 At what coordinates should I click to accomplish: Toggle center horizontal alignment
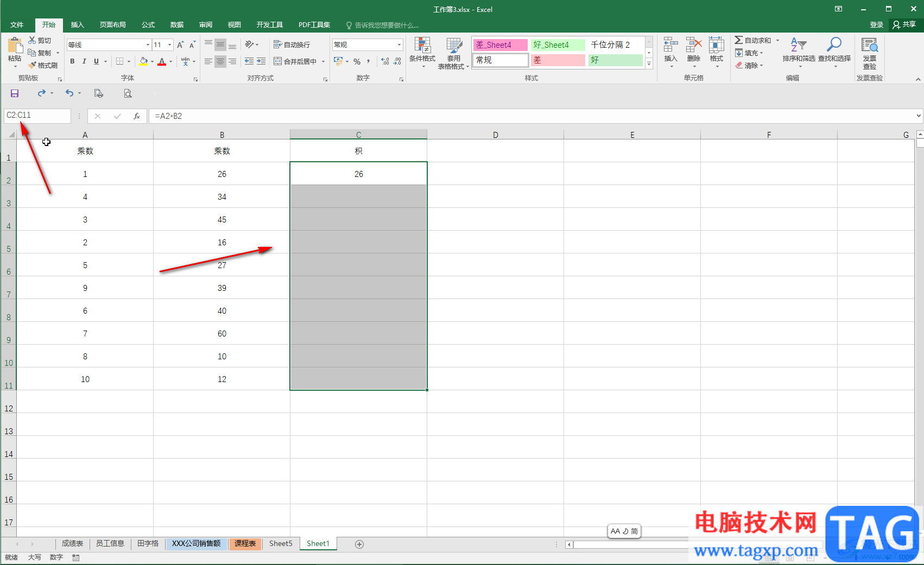click(220, 61)
